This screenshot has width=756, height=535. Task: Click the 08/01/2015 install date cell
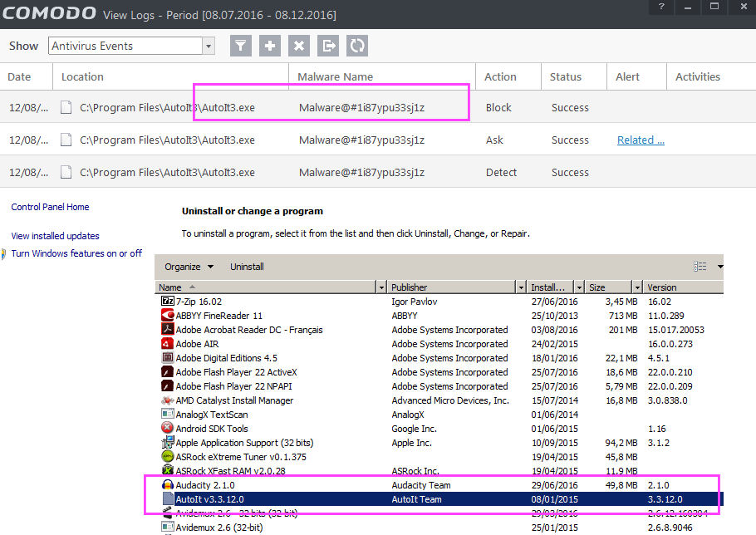554,499
